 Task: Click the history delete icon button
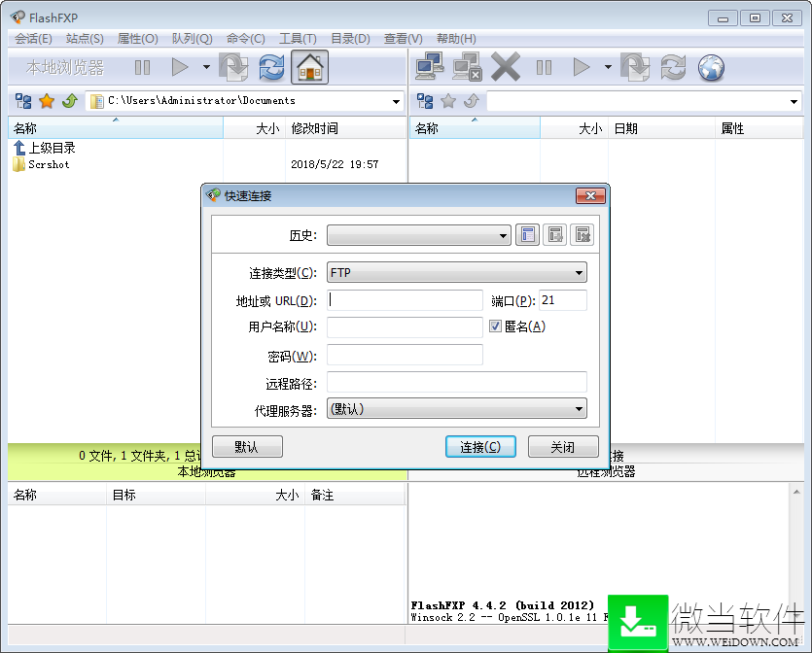click(583, 235)
